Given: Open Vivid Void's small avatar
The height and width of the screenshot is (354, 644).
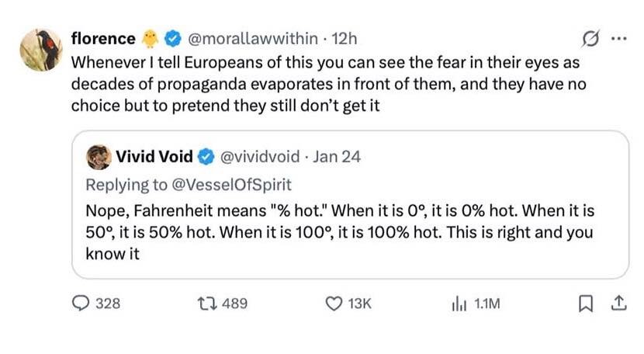Looking at the screenshot, I should click(98, 157).
